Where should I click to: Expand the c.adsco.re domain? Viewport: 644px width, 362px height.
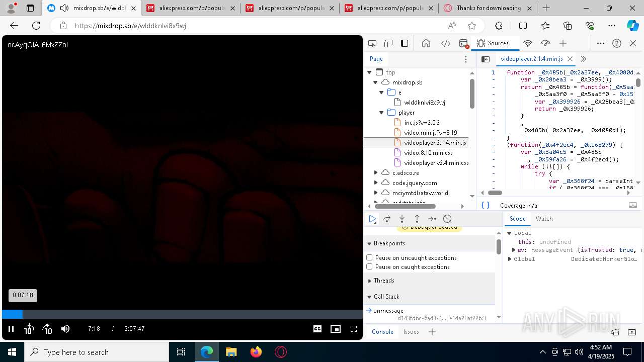pos(375,173)
